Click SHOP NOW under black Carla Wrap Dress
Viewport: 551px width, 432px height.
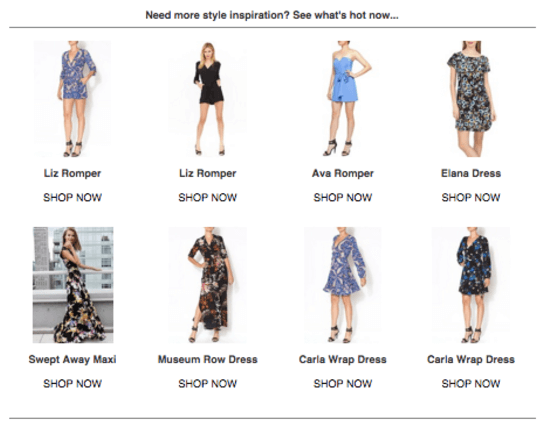click(x=471, y=383)
